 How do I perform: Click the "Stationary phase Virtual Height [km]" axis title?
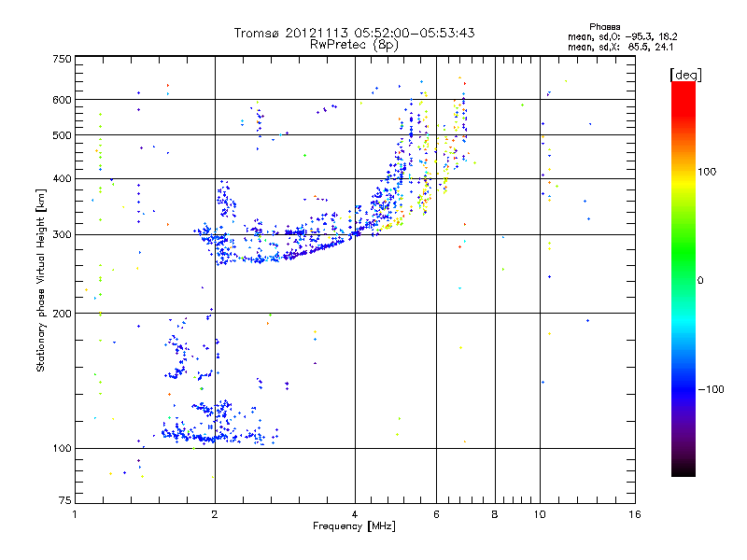point(41,280)
